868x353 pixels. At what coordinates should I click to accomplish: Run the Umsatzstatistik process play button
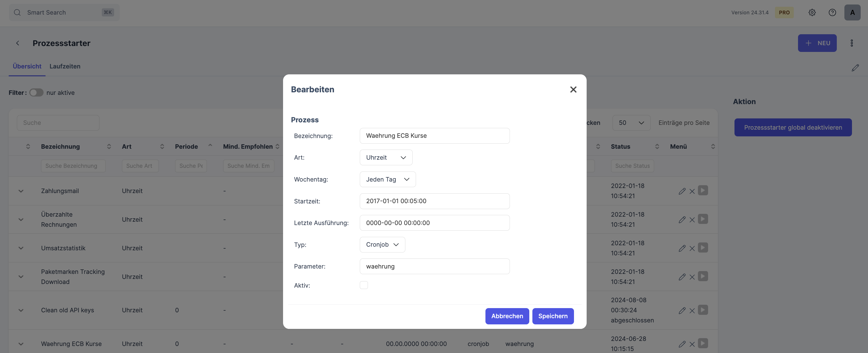click(702, 248)
